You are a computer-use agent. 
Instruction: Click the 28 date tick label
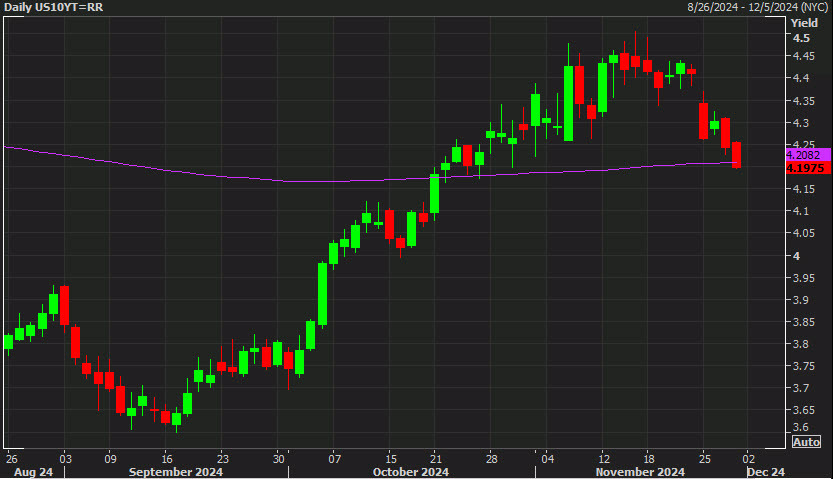[491, 459]
